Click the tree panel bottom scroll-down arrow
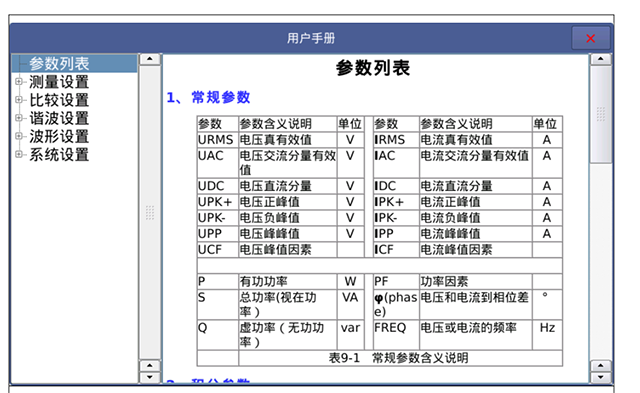 [x=150, y=377]
